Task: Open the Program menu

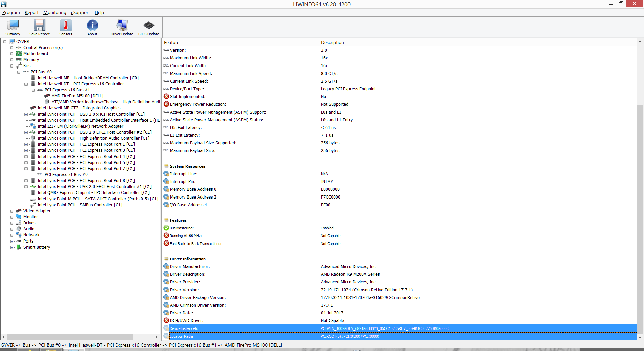Action: click(x=11, y=12)
